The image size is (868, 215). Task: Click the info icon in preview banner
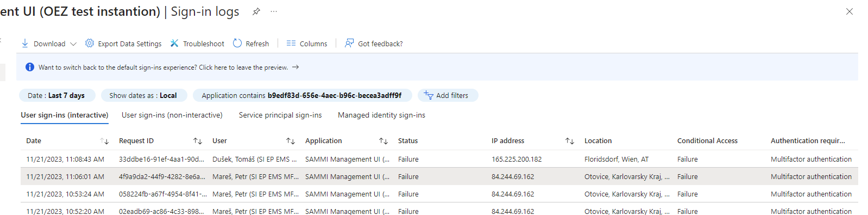pos(30,67)
